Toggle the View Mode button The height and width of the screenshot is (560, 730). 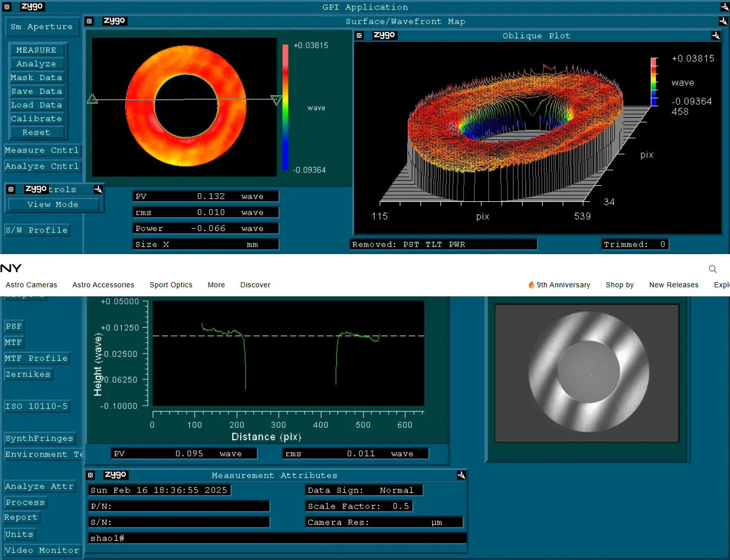[x=53, y=204]
